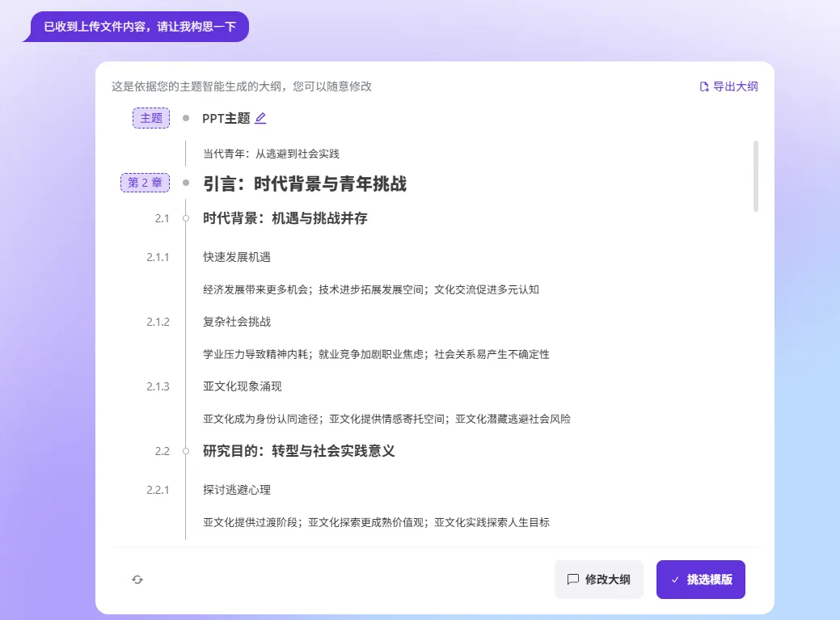Collapse the 2.2 section node circle
840x620 pixels.
click(186, 451)
